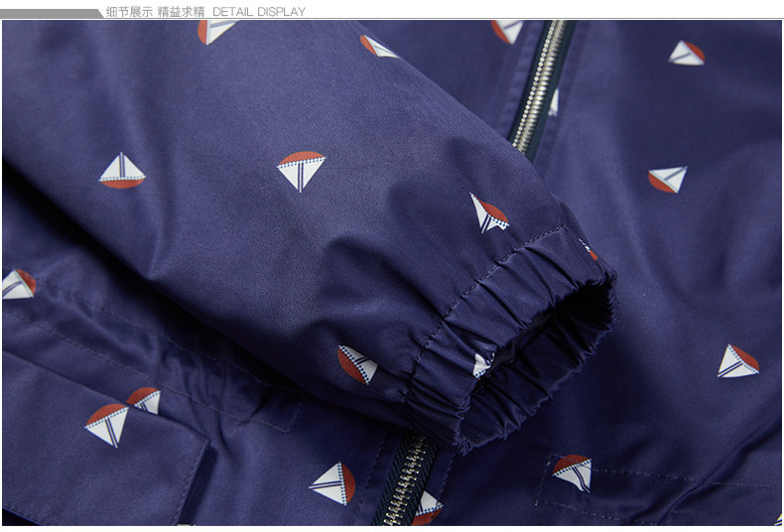Select the sailboat on the bottom-right pocket
The image size is (784, 532).
tap(573, 471)
